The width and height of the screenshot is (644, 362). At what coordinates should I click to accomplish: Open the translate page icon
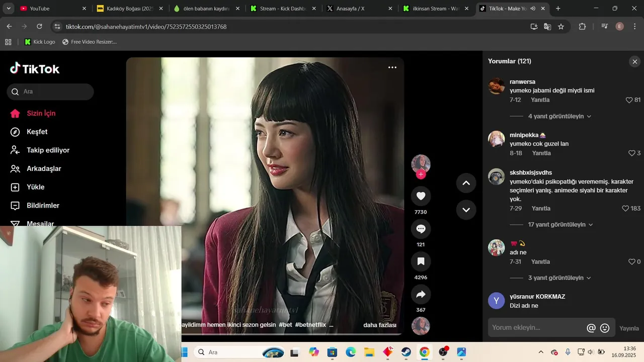[x=547, y=27]
